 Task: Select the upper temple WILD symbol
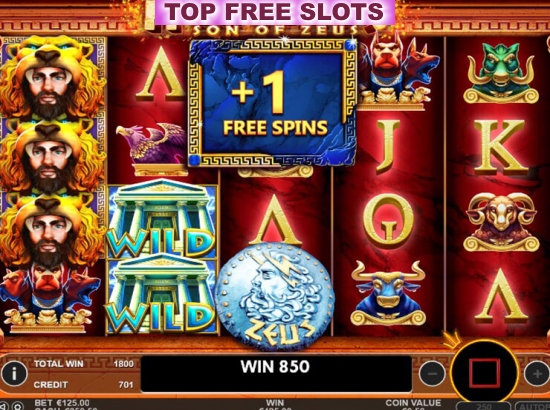[x=162, y=219]
